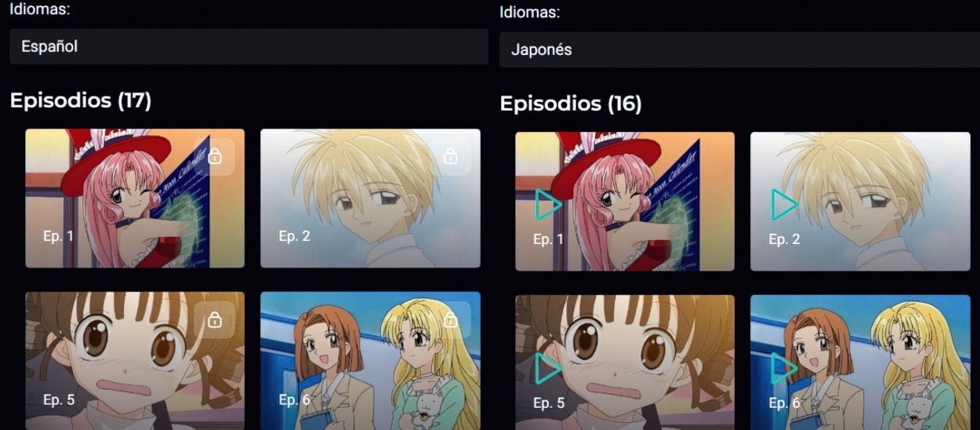
Task: Click the Episodios (17) heading
Action: pos(80,100)
